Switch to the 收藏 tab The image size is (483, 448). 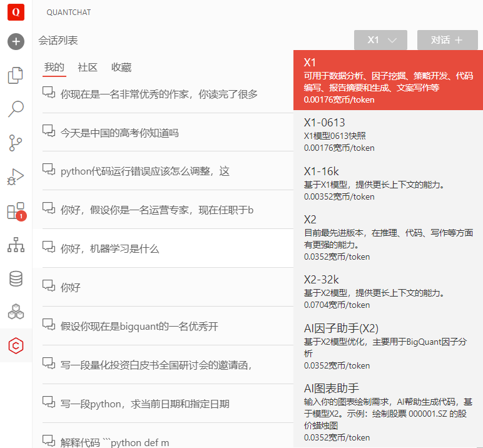pyautogui.click(x=121, y=68)
